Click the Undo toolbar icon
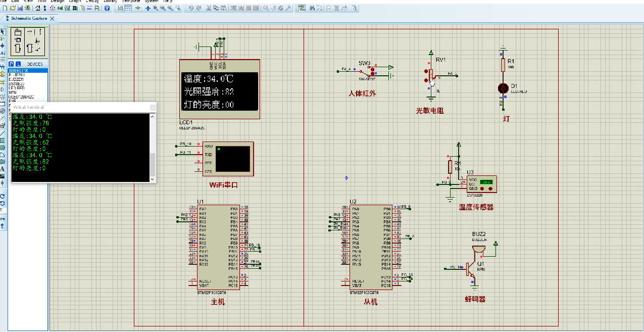Image resolution: width=644 pixels, height=332 pixels. tap(191, 7)
